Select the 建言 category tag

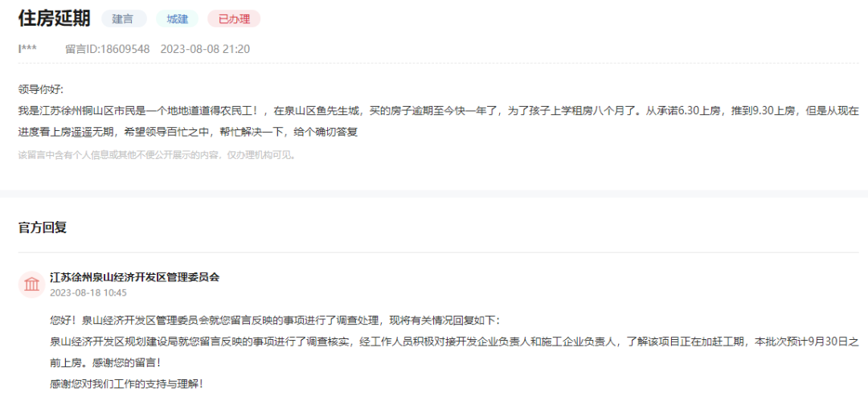pos(124,18)
